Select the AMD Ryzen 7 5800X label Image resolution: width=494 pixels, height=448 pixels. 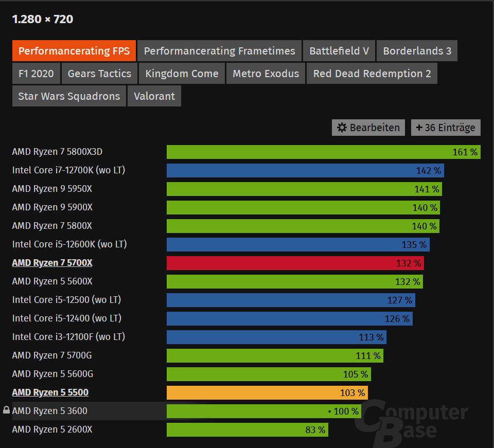tap(52, 226)
